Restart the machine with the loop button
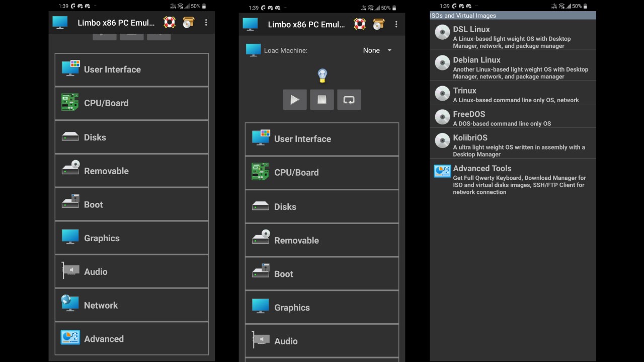This screenshot has width=644, height=362. [x=349, y=100]
